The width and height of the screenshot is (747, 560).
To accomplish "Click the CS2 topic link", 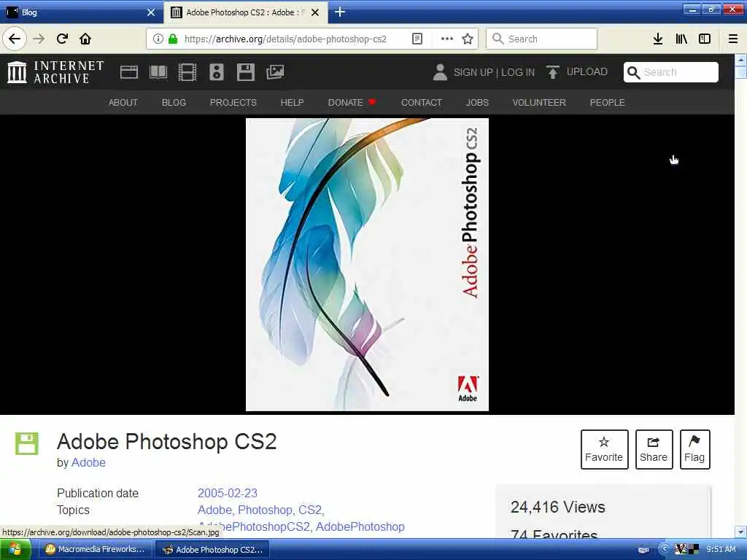I will (309, 510).
